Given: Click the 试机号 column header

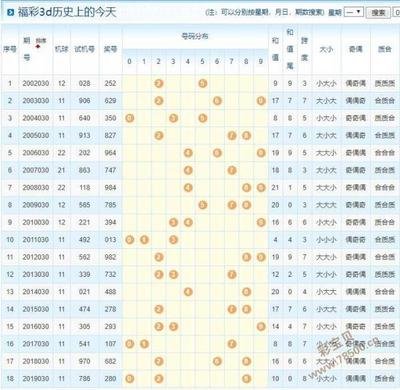Looking at the screenshot, I should pos(84,49).
